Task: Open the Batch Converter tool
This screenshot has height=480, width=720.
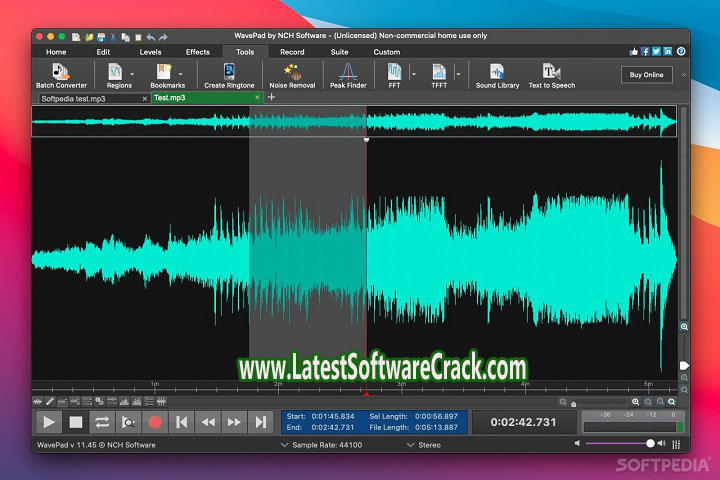Action: click(x=60, y=75)
